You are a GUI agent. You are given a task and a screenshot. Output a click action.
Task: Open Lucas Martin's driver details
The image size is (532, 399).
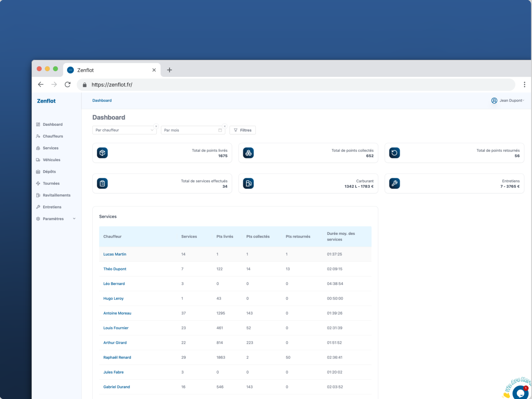pos(115,254)
